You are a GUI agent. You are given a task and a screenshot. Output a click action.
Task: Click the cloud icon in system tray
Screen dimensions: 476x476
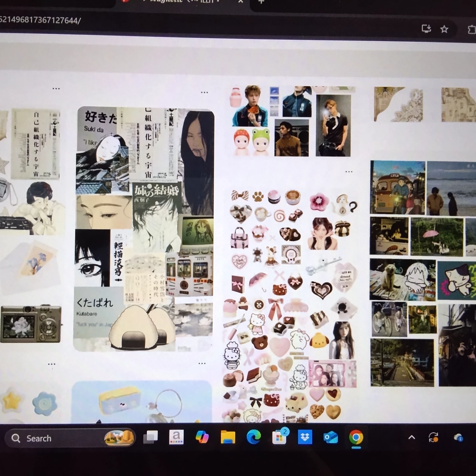[458, 438]
